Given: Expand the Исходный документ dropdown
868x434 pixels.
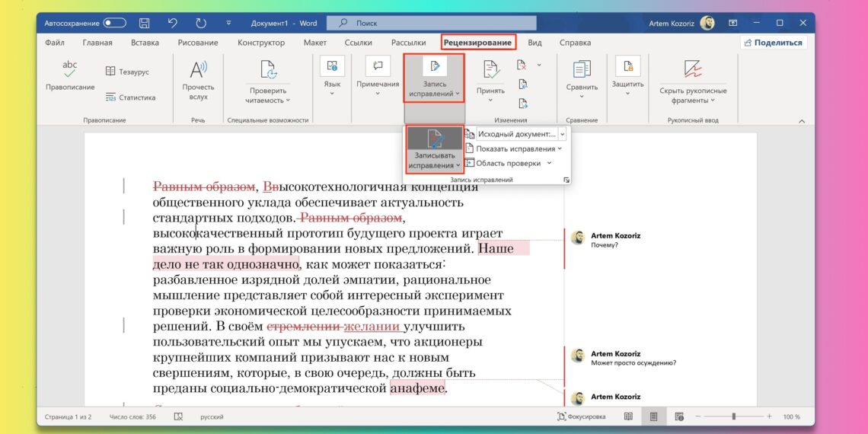Looking at the screenshot, I should pos(562,134).
